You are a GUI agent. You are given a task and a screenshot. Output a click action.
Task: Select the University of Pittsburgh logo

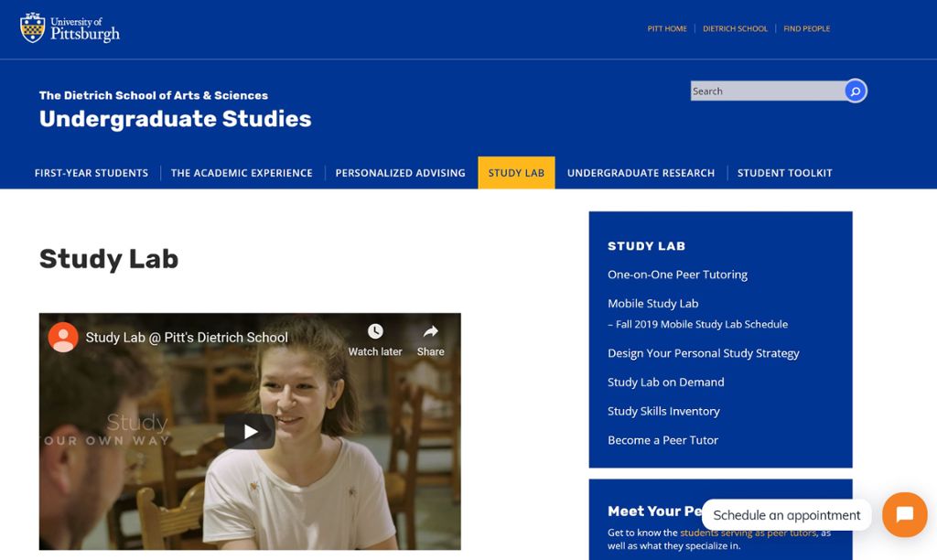pos(70,28)
